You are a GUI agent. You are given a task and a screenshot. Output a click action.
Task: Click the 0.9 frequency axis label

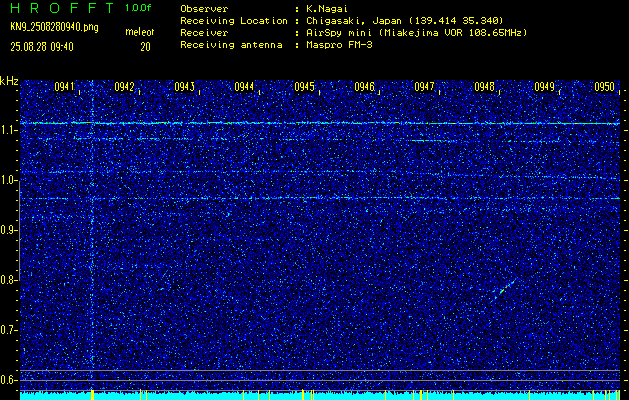point(9,230)
